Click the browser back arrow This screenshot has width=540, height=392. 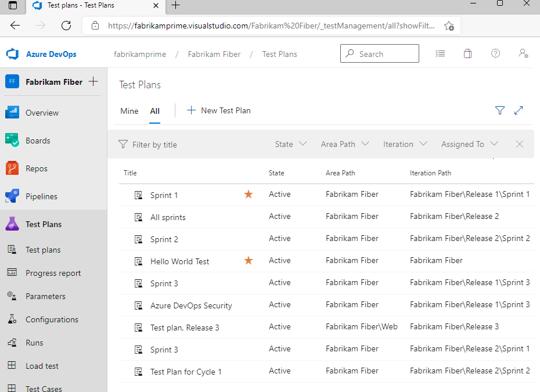pyautogui.click(x=15, y=26)
